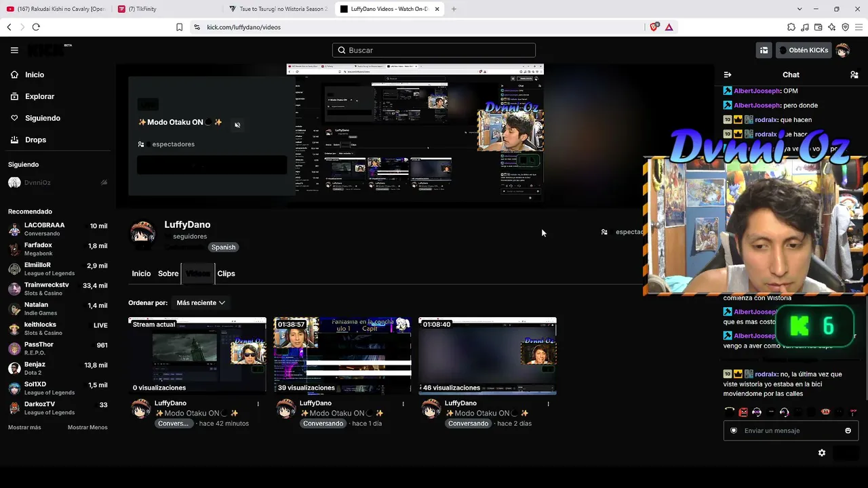Open the 01:08:40 video thumbnail
Image resolution: width=868 pixels, height=488 pixels.
pyautogui.click(x=488, y=356)
